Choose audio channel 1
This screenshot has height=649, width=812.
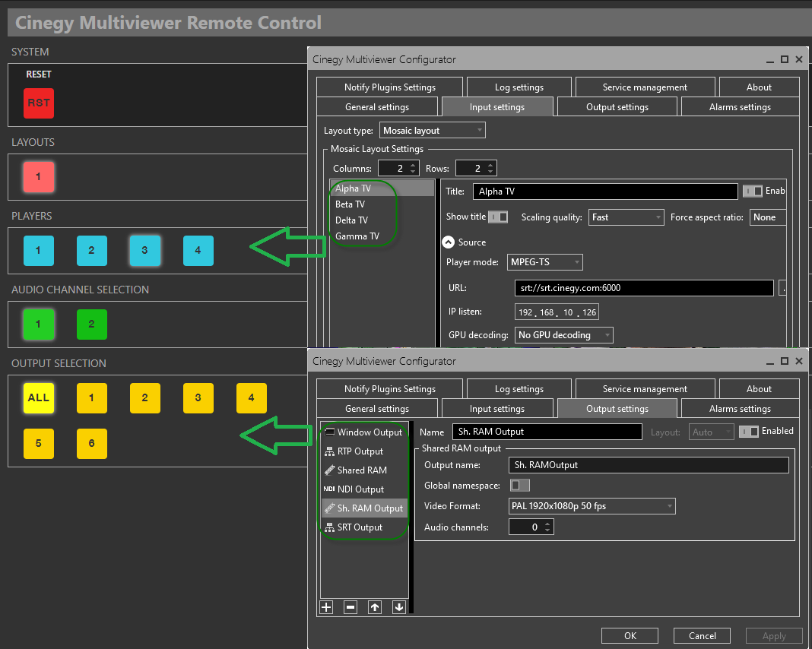pyautogui.click(x=38, y=324)
